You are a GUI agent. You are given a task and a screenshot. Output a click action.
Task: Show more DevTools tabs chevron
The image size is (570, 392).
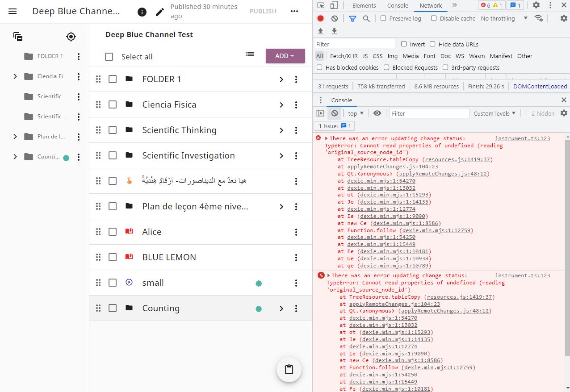click(x=454, y=5)
